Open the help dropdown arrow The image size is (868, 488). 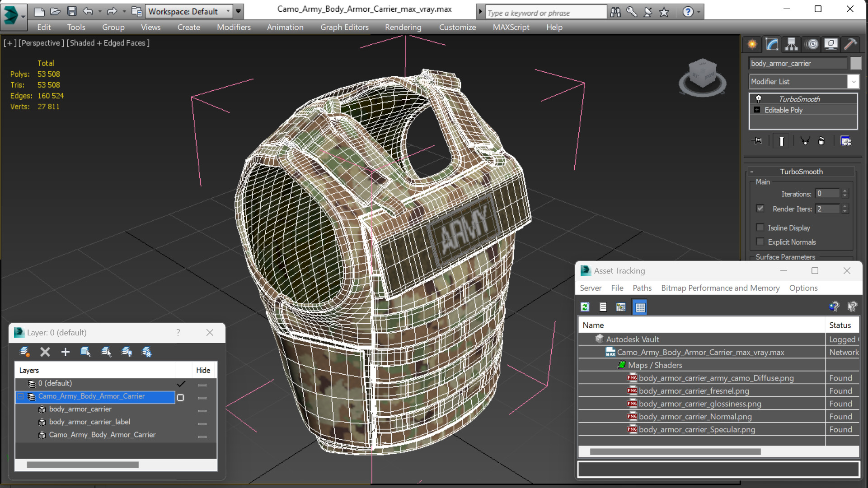pyautogui.click(x=699, y=12)
